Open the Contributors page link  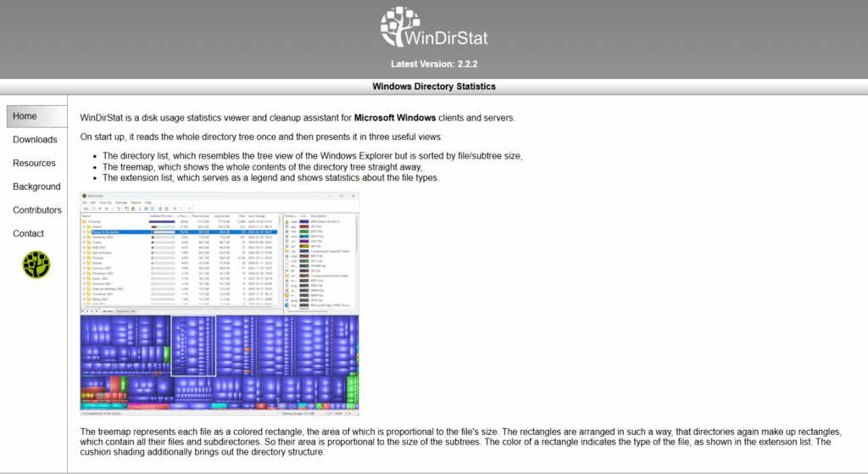(x=37, y=210)
